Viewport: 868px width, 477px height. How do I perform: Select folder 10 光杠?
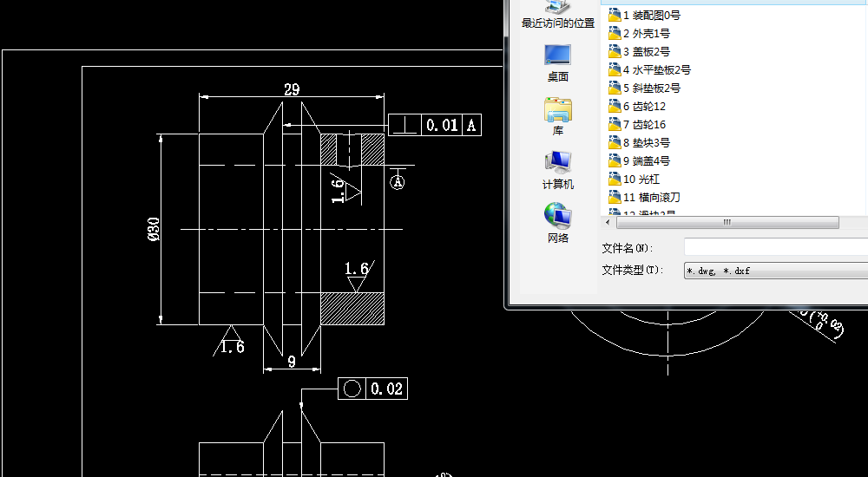point(635,180)
